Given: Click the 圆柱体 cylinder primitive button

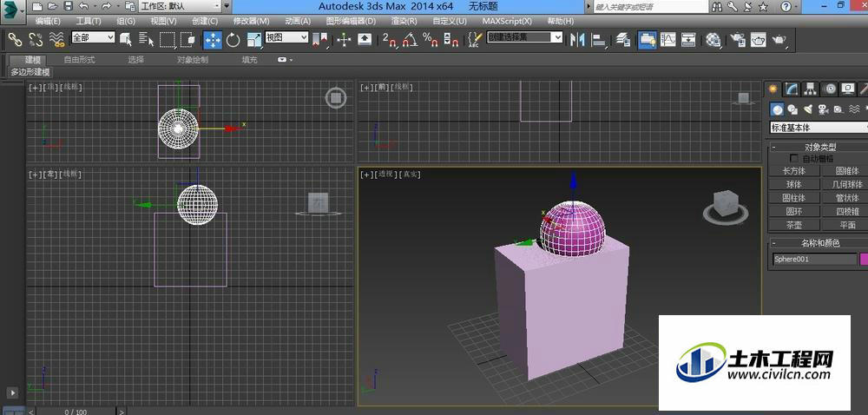Looking at the screenshot, I should tap(794, 198).
